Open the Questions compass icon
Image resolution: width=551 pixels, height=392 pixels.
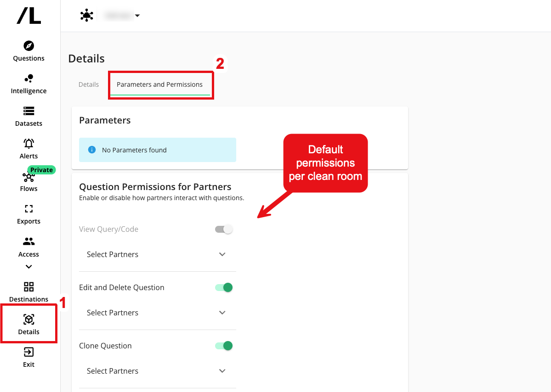coord(28,46)
